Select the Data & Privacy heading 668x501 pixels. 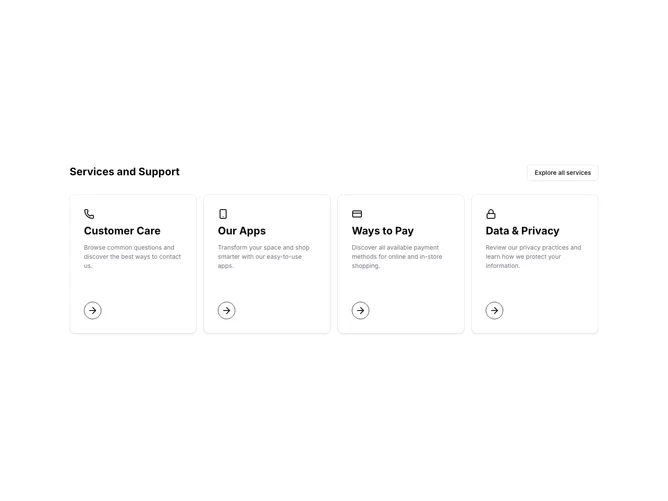pos(522,231)
